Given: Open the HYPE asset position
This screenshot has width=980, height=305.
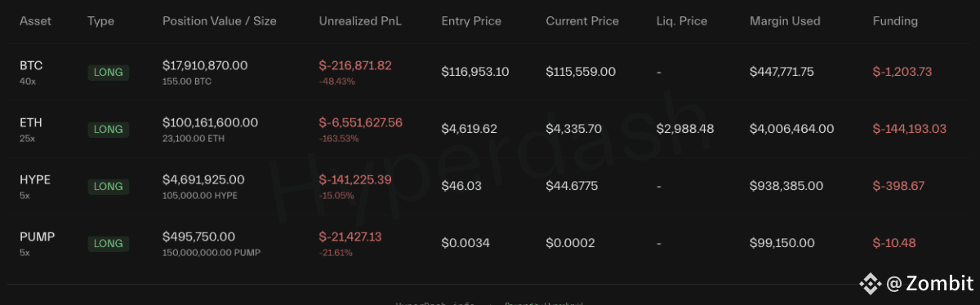Looking at the screenshot, I should click(x=490, y=186).
